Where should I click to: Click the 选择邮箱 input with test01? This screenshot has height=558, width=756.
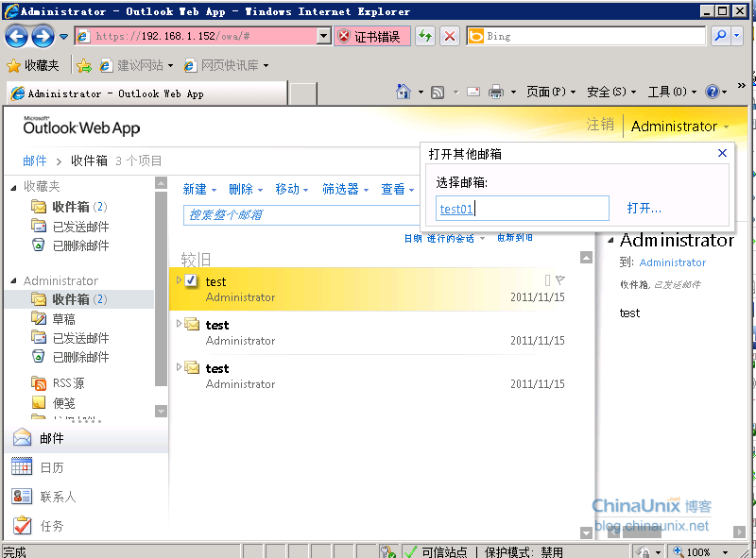tap(523, 208)
